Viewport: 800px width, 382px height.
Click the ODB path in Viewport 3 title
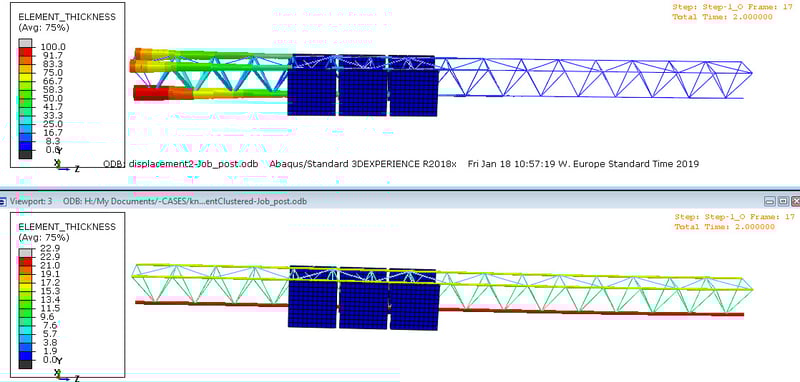point(185,201)
